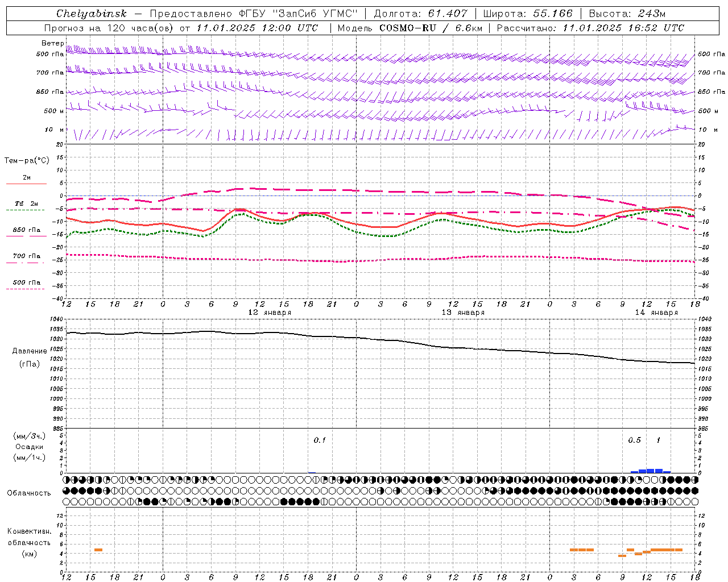Click the 0.5 precipitation amount value
Image resolution: width=728 pixels, height=582 pixels.
634,440
